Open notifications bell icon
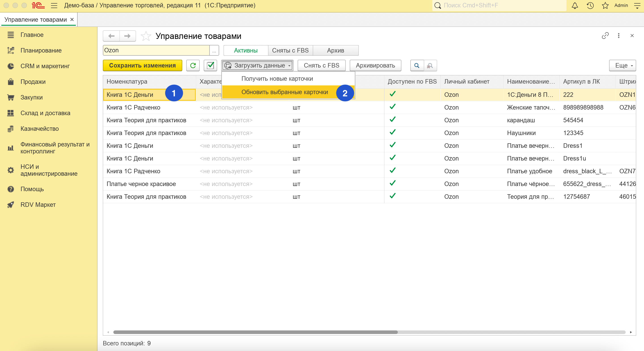Viewport: 644px width, 351px height. pyautogui.click(x=575, y=6)
